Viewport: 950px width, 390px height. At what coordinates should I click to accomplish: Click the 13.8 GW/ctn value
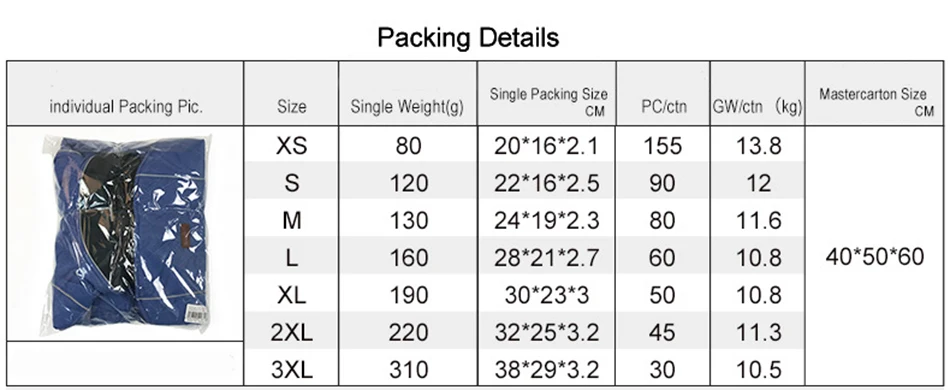tap(758, 146)
